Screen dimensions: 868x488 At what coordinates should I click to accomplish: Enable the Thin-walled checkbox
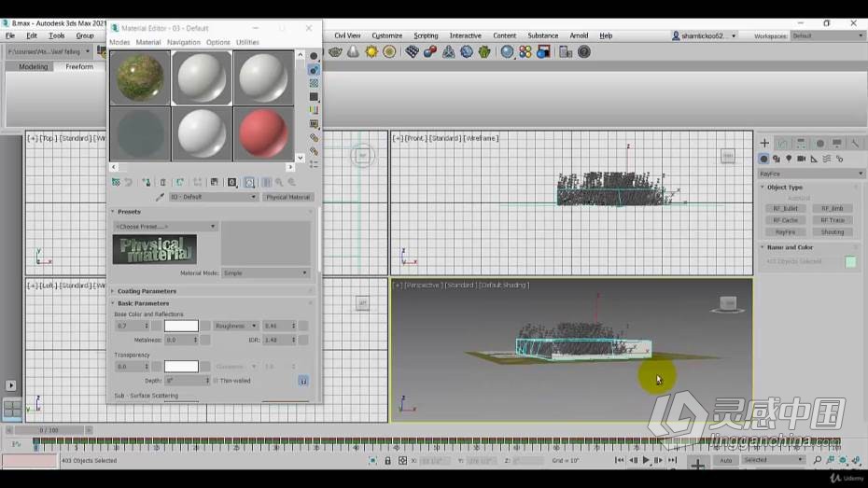pyautogui.click(x=216, y=381)
